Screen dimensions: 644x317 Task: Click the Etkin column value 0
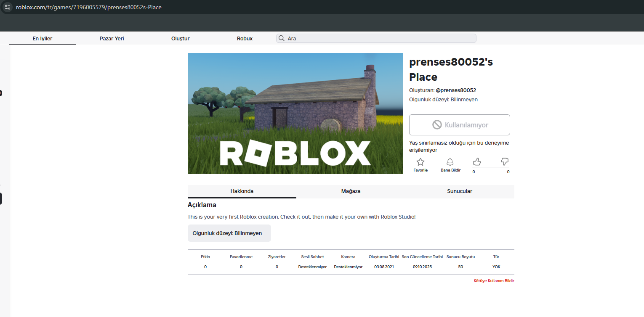[205, 267]
